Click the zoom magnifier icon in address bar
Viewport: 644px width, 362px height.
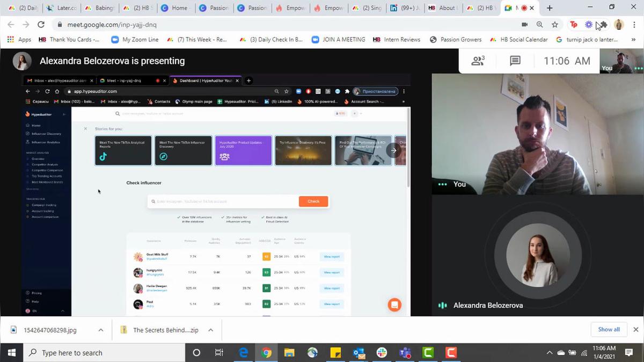click(539, 25)
